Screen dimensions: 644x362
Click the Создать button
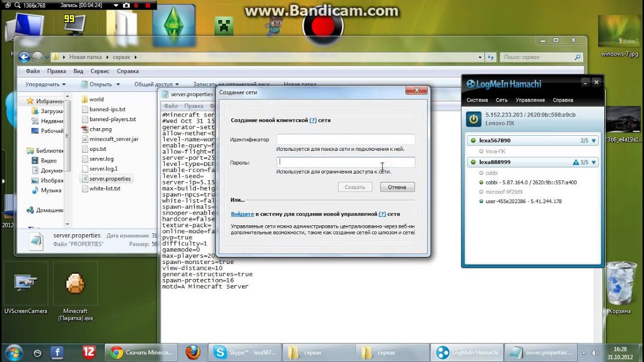(x=355, y=187)
